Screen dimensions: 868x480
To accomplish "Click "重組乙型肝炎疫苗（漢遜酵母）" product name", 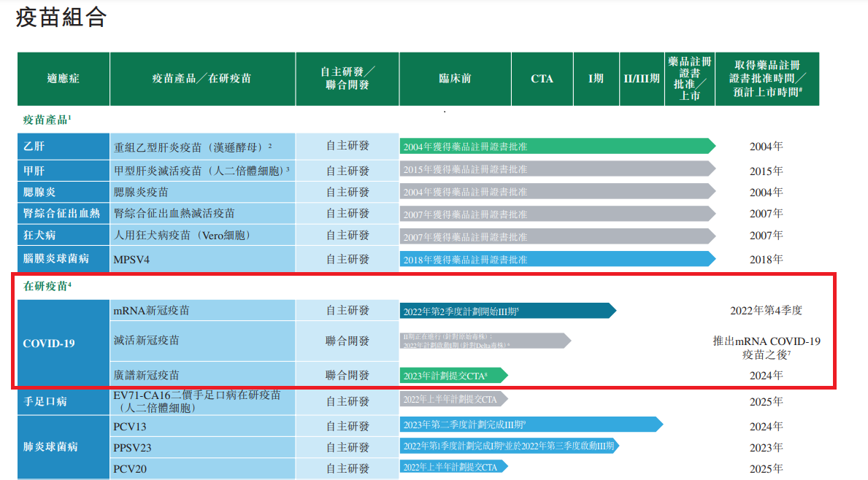I will click(x=193, y=147).
